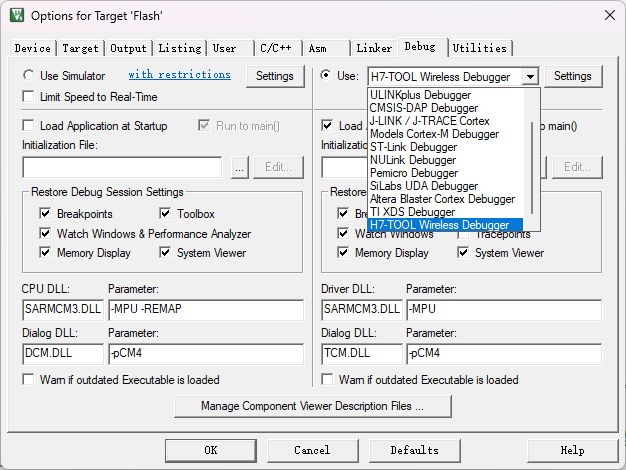Click the debugger list scrollbar thumb
The height and width of the screenshot is (470, 626).
tap(532, 168)
